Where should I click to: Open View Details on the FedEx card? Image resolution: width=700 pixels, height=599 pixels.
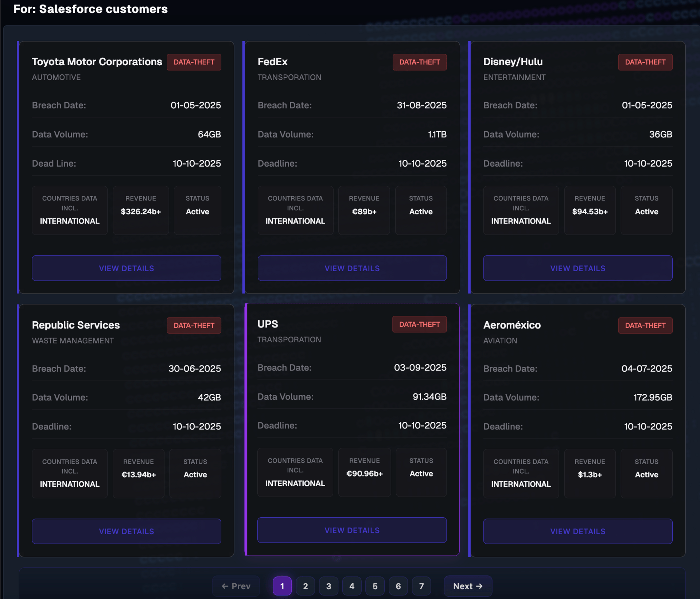coord(352,268)
